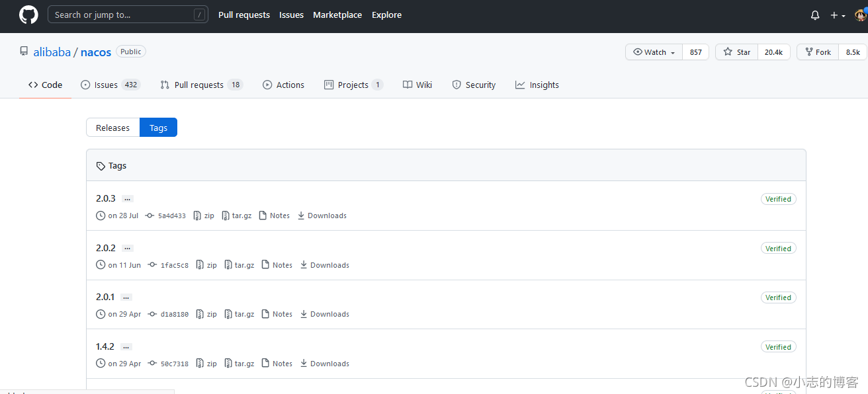Download zip for tag 1.4.2
Viewport: 868px width, 394px height.
pyautogui.click(x=206, y=364)
